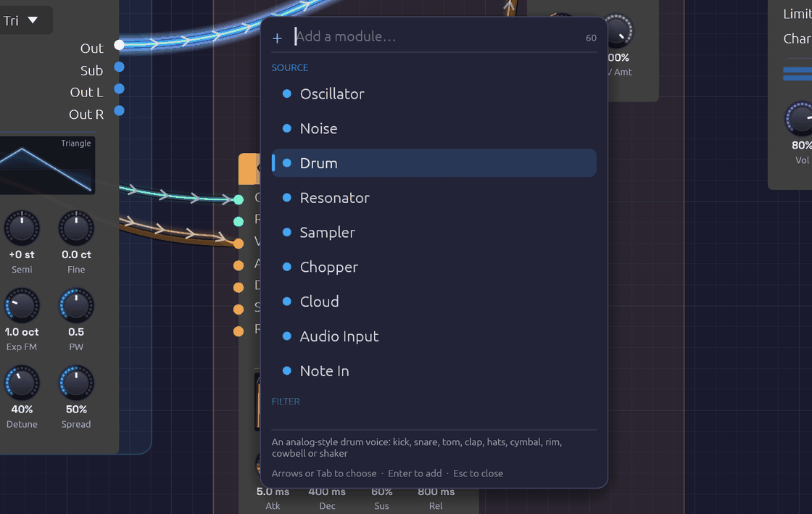Viewport: 812px width, 514px height.
Task: Add the highlighted Drum module
Action: coord(434,163)
